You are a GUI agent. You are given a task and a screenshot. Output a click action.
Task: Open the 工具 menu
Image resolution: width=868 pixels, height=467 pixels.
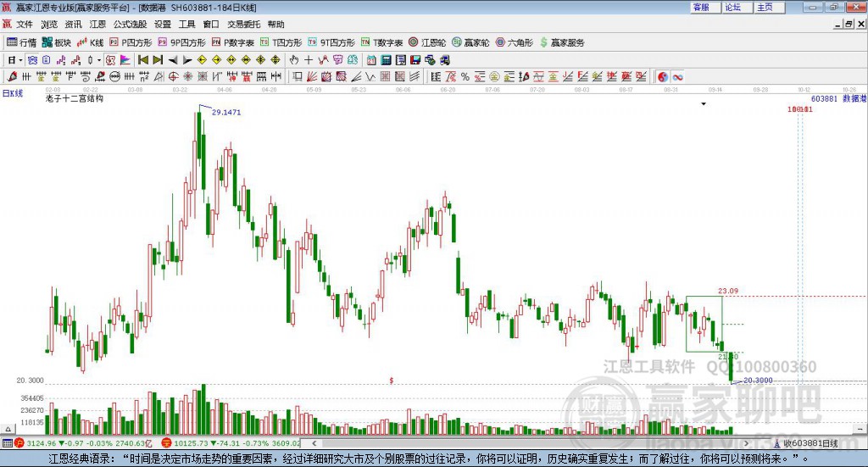pos(186,25)
